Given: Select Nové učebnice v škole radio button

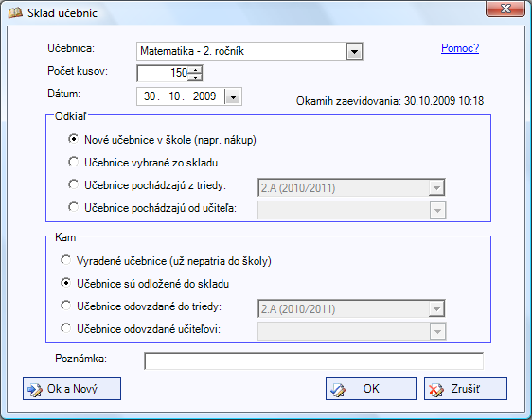Looking at the screenshot, I should click(73, 139).
